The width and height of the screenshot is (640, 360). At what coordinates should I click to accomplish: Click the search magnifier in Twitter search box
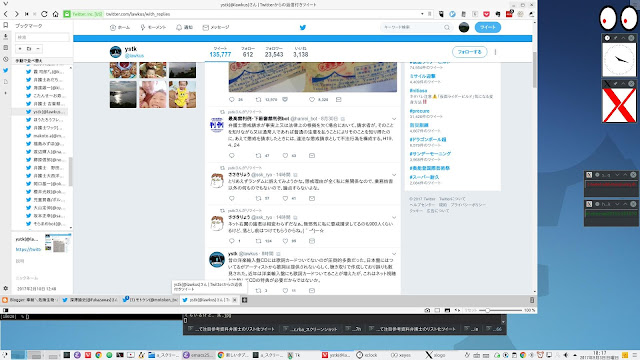447,27
